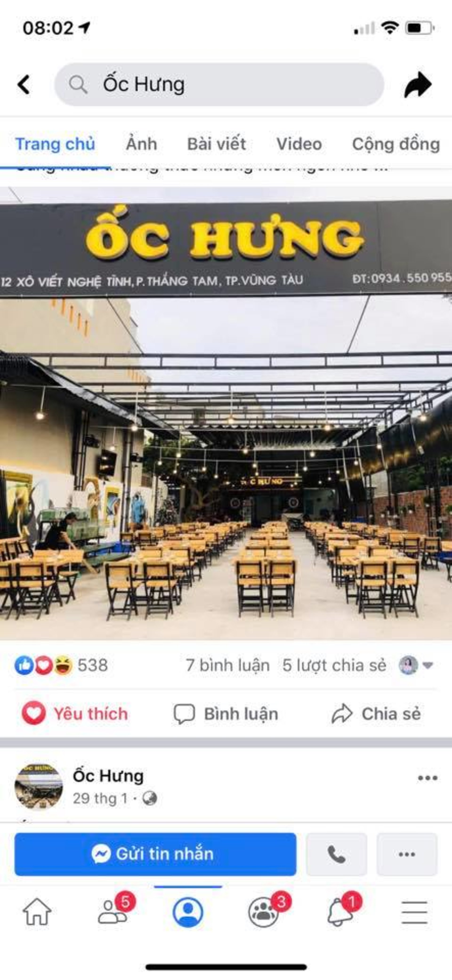
Task: Switch to the Bài viết tab
Action: [x=216, y=144]
